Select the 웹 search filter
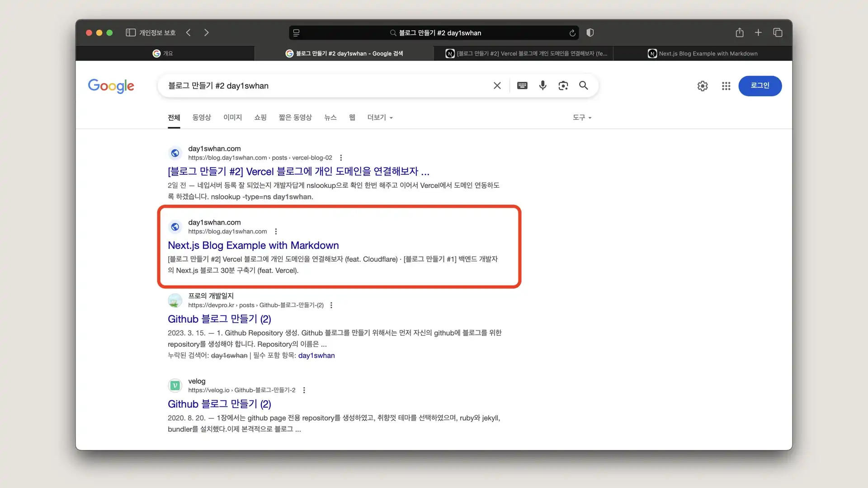 (352, 117)
